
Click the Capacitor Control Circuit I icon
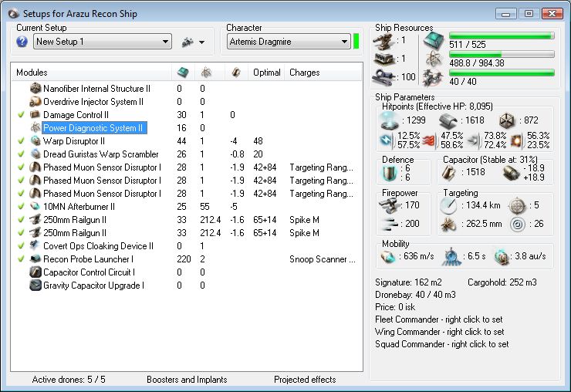35,272
